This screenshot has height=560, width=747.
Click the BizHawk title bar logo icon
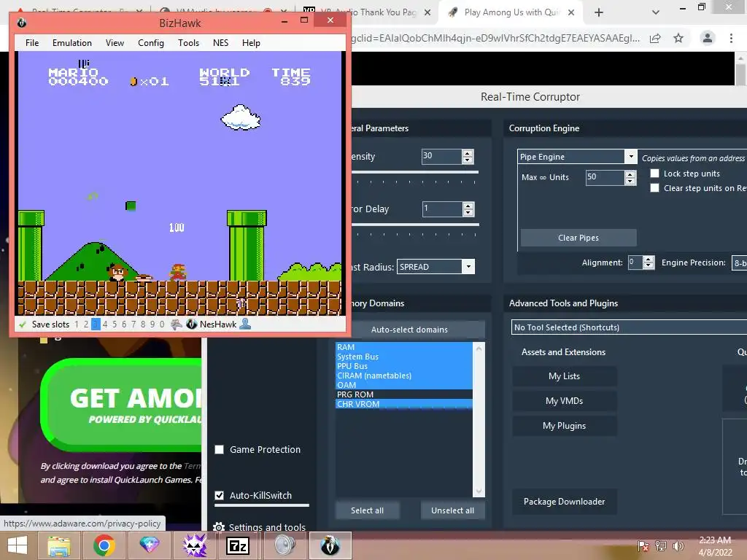[21, 23]
